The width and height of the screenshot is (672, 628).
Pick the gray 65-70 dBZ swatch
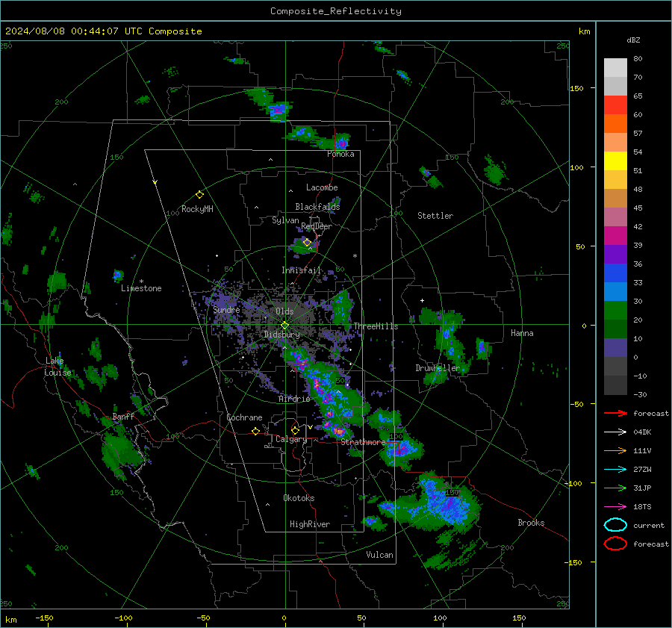point(615,86)
